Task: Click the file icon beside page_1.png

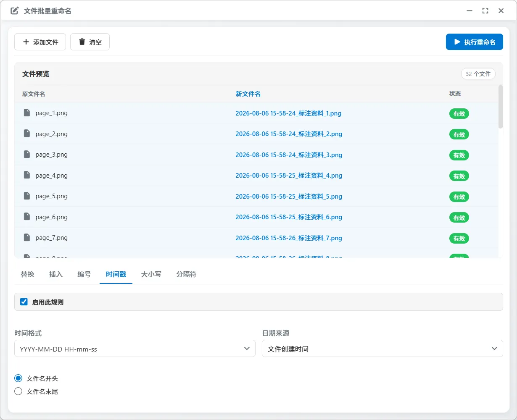Action: pos(27,113)
